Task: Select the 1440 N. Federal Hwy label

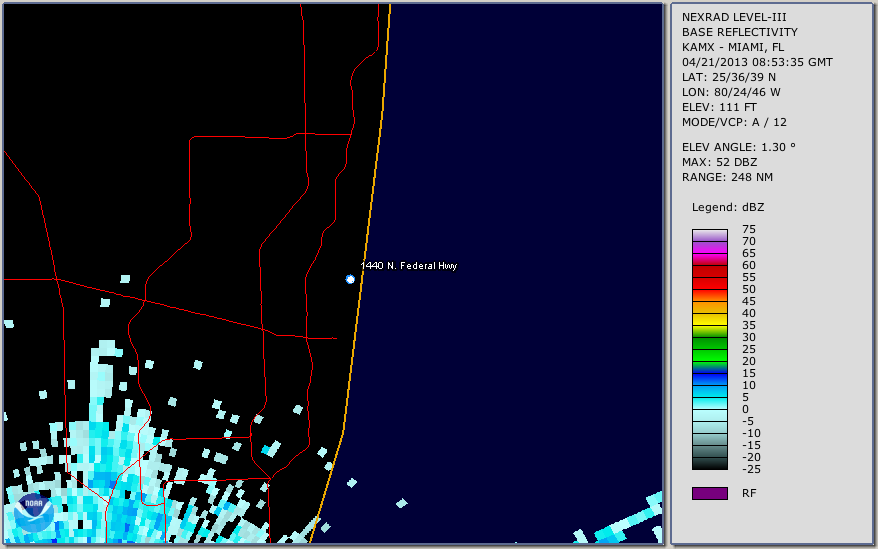Action: tap(409, 266)
